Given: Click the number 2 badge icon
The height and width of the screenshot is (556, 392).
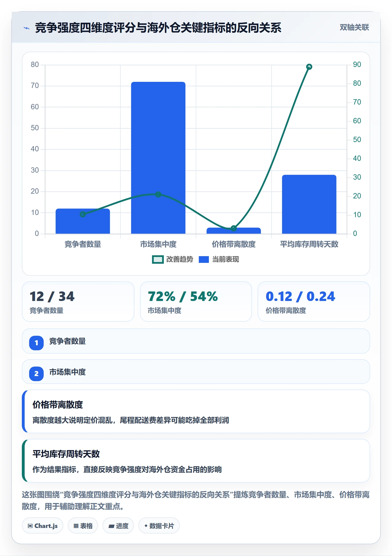Looking at the screenshot, I should click(36, 374).
